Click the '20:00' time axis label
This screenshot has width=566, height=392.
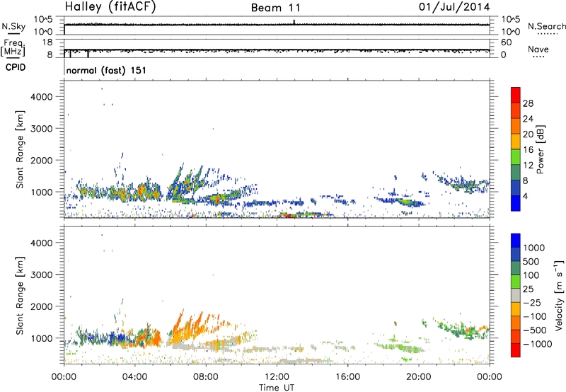(419, 377)
